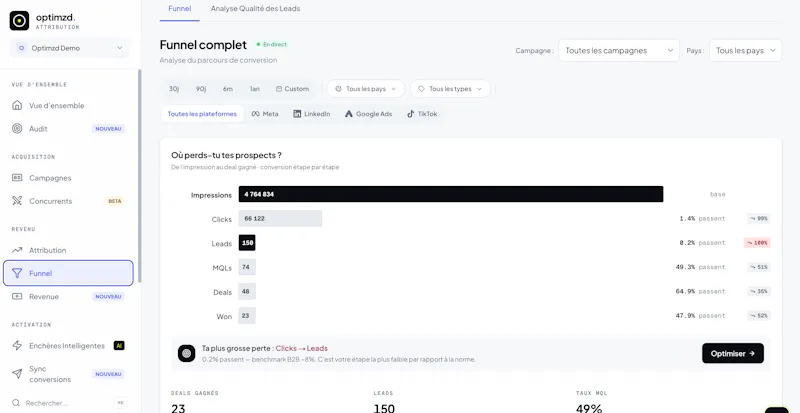Click the paper plane icon for Sync conversions
Image resolution: width=800 pixels, height=413 pixels.
[17, 374]
